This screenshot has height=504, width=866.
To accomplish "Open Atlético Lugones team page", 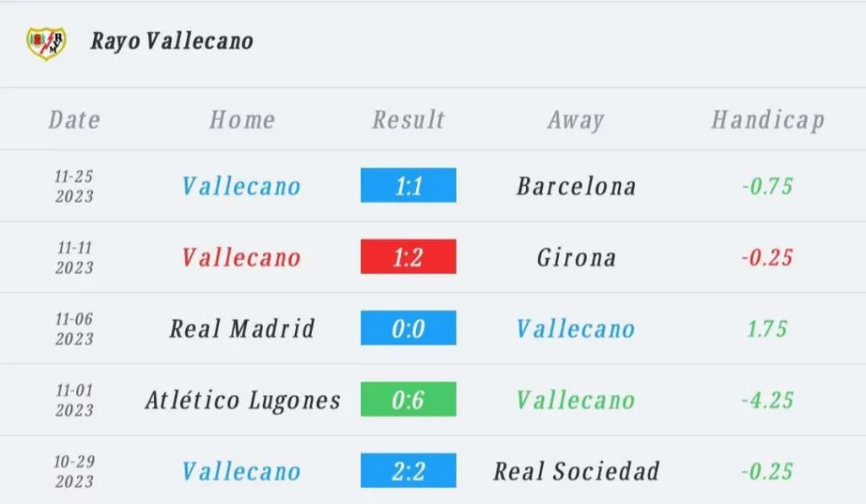I will click(243, 400).
